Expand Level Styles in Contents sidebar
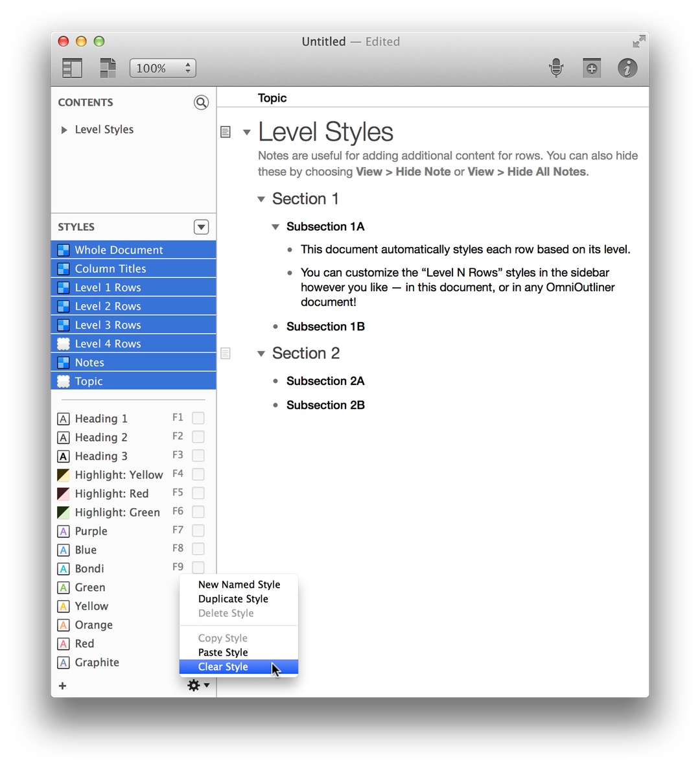 [64, 130]
